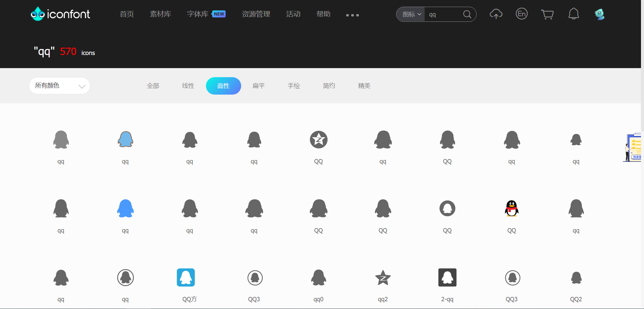Screen dimensions: 644x309
Task: Open the 首页 menu item
Action: tap(127, 14)
